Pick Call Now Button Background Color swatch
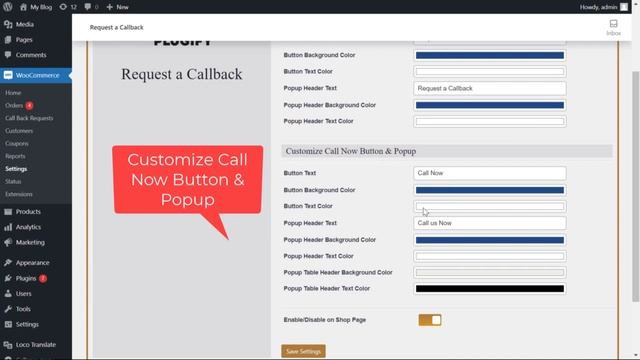Viewport: 640px width, 360px height. coord(490,190)
